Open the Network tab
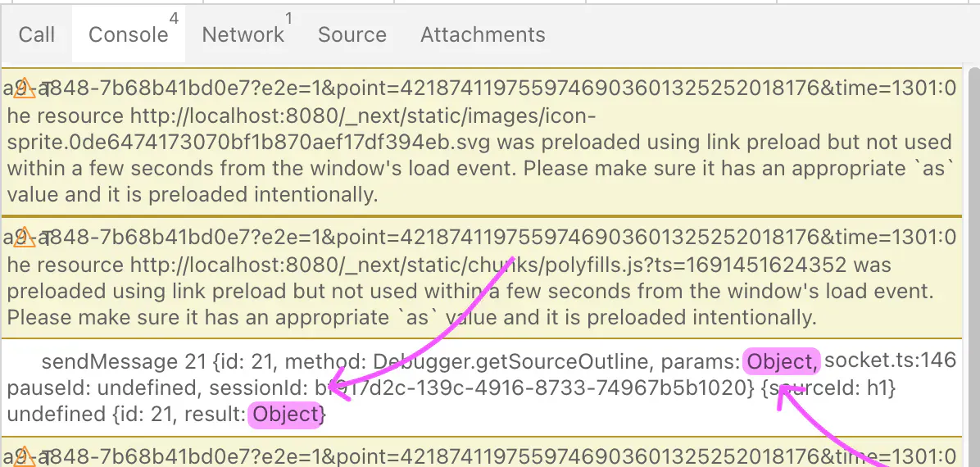 243,34
